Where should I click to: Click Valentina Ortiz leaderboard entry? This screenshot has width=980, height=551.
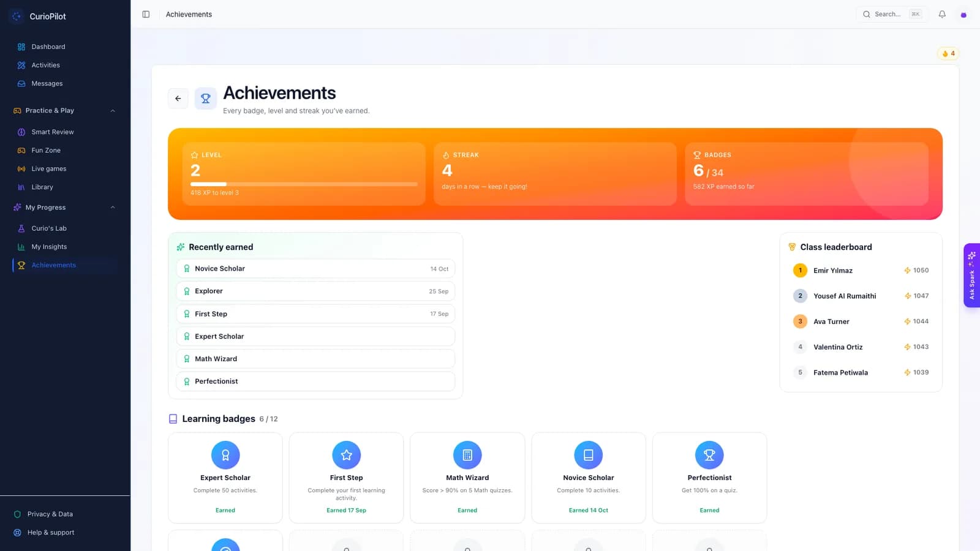pyautogui.click(x=861, y=347)
